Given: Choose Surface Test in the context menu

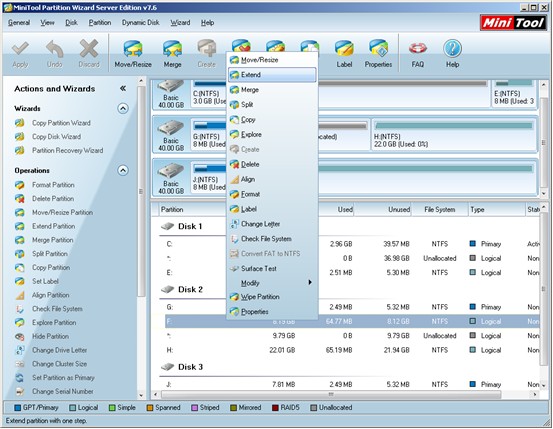Looking at the screenshot, I should (x=272, y=268).
